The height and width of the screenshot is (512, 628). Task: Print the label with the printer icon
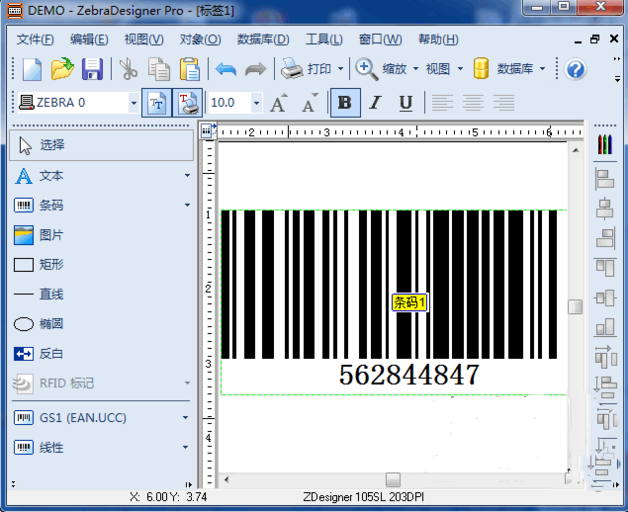[292, 69]
